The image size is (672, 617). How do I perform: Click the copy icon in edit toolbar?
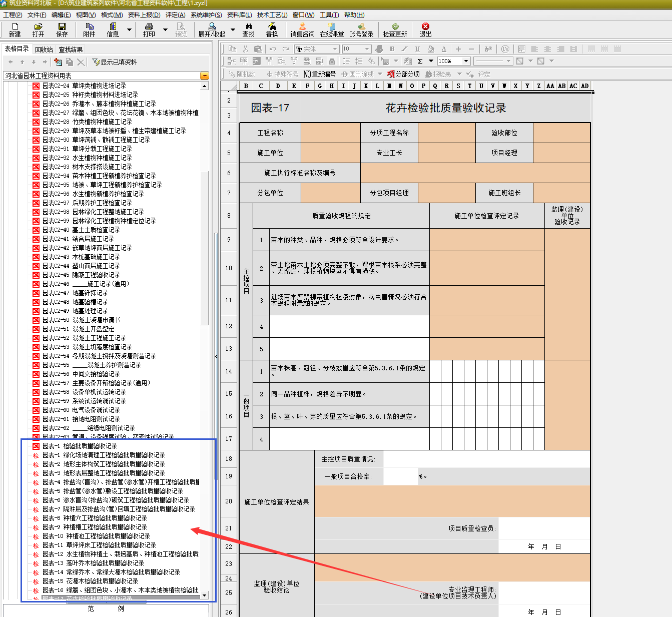click(x=232, y=49)
